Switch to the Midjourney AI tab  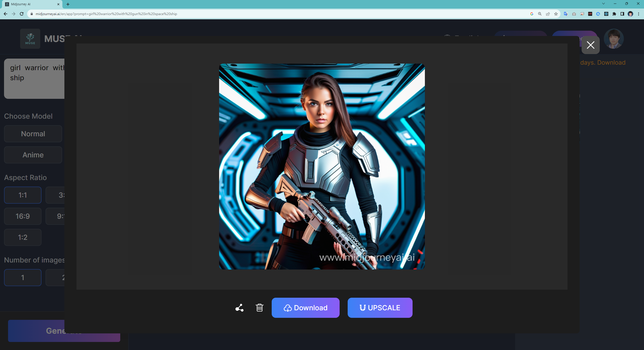30,4
